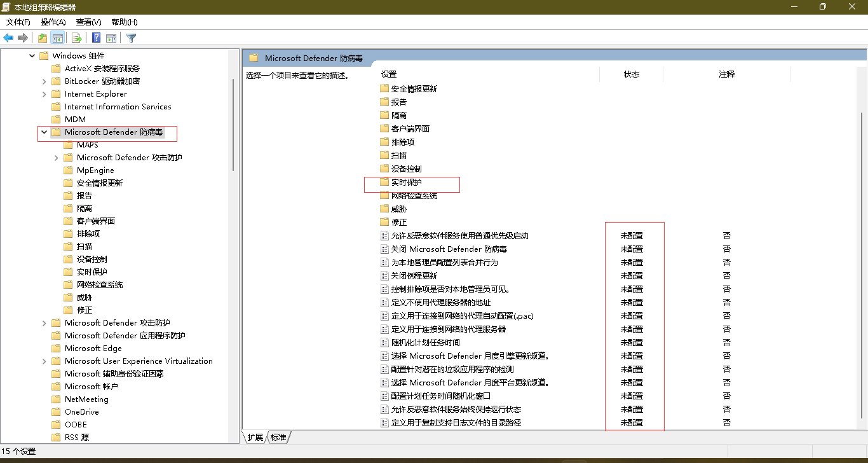Screen dimensions: 868x463
Task: Expand 攻击防护 nested under Defender 防病毒
Action: point(56,158)
